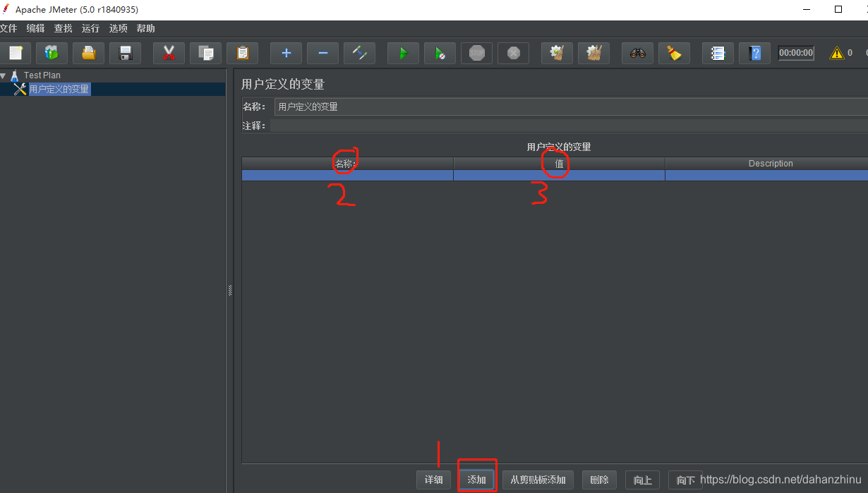Open the Templates icon
Screen dimensions: 868x493
[52, 53]
